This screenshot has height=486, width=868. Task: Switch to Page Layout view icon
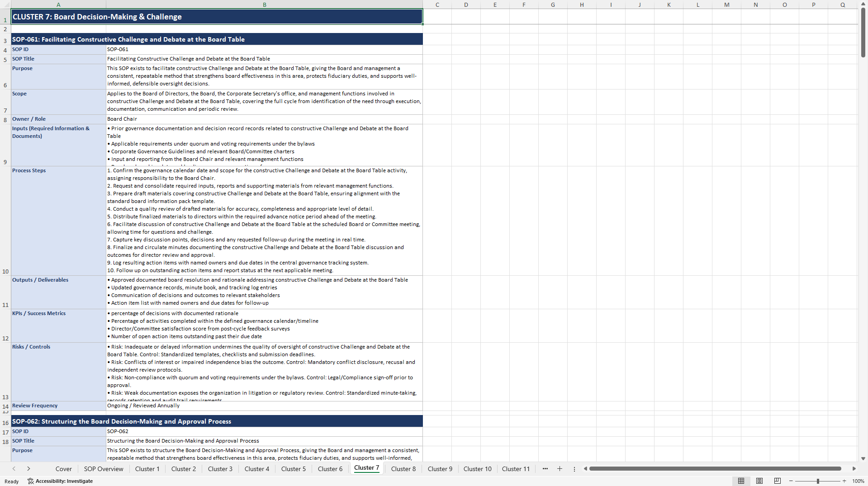coord(759,481)
